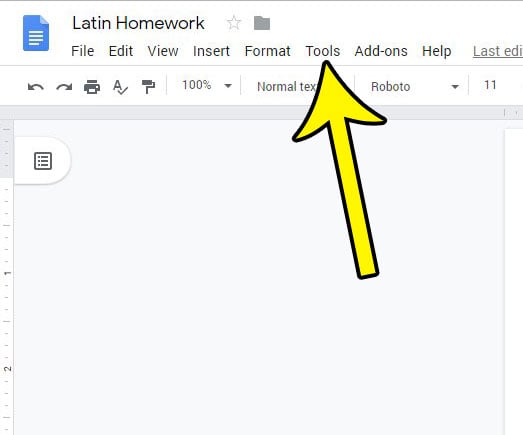
Task: Open the Help menu
Action: (x=437, y=51)
